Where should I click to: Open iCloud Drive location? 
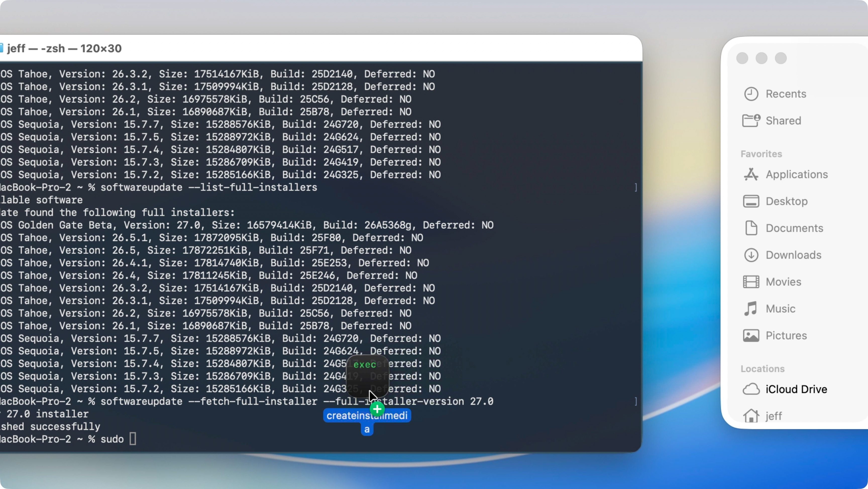click(796, 389)
